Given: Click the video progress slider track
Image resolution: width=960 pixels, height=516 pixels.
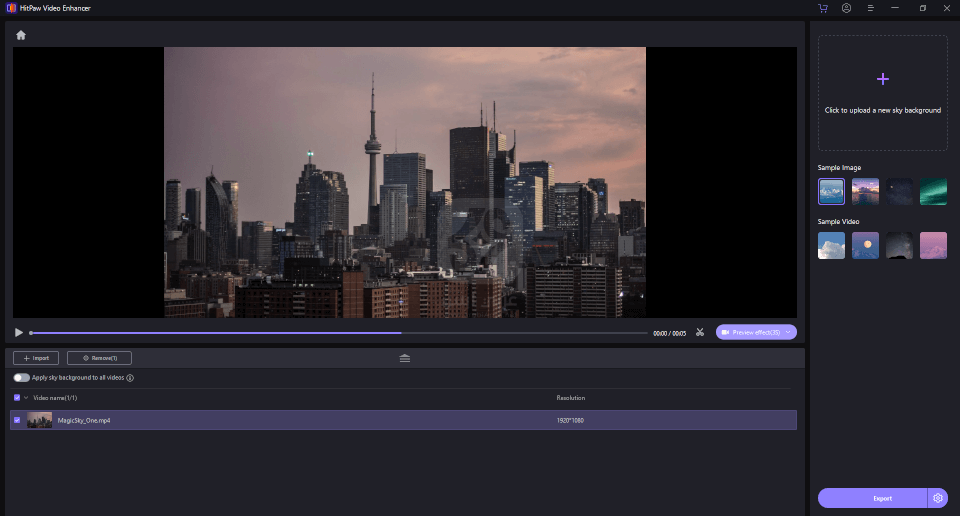Looking at the screenshot, I should click(339, 333).
